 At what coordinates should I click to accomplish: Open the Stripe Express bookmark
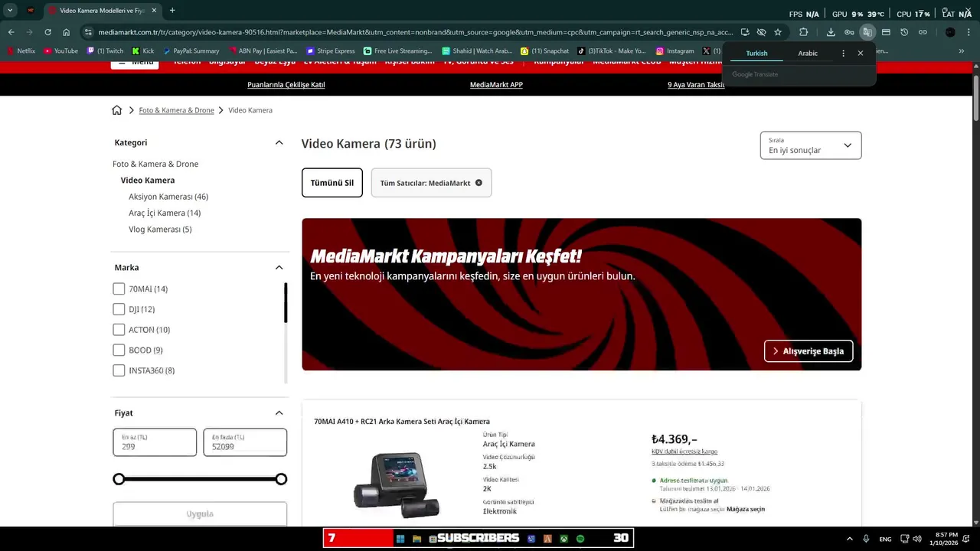pyautogui.click(x=329, y=51)
